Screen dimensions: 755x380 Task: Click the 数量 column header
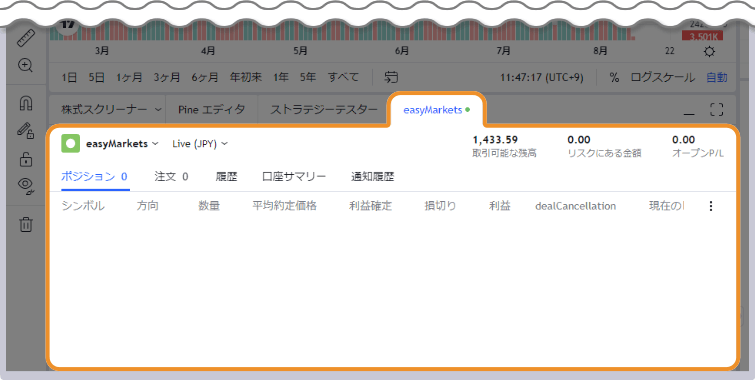click(209, 206)
